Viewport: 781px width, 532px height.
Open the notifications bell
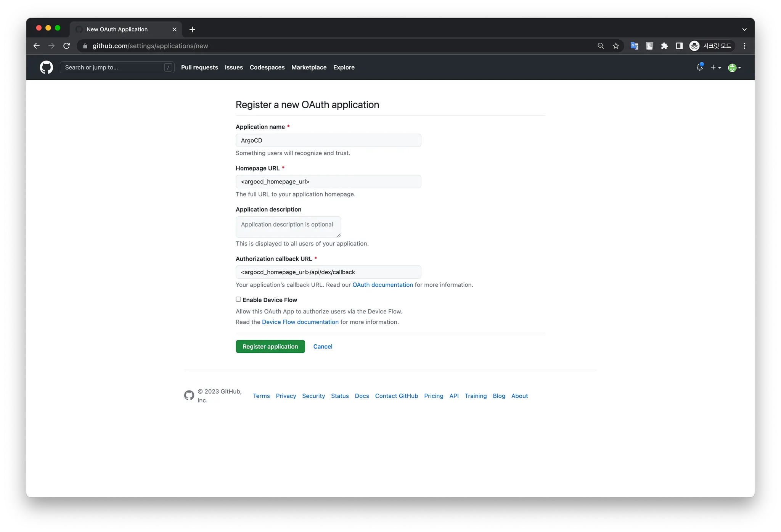(699, 68)
